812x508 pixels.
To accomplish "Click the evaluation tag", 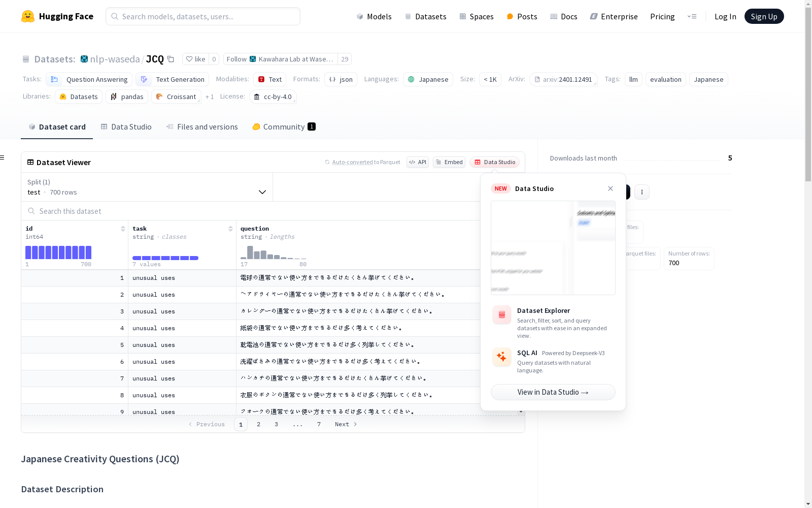I will 666,79.
